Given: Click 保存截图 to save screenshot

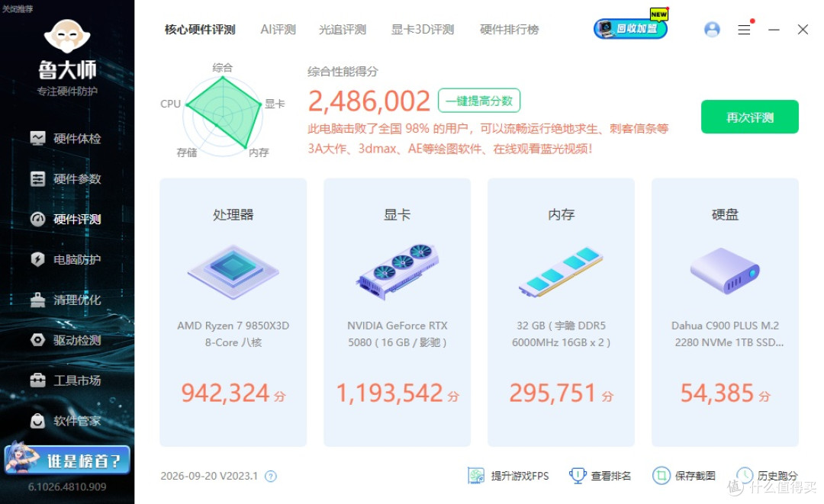Looking at the screenshot, I should tap(684, 476).
